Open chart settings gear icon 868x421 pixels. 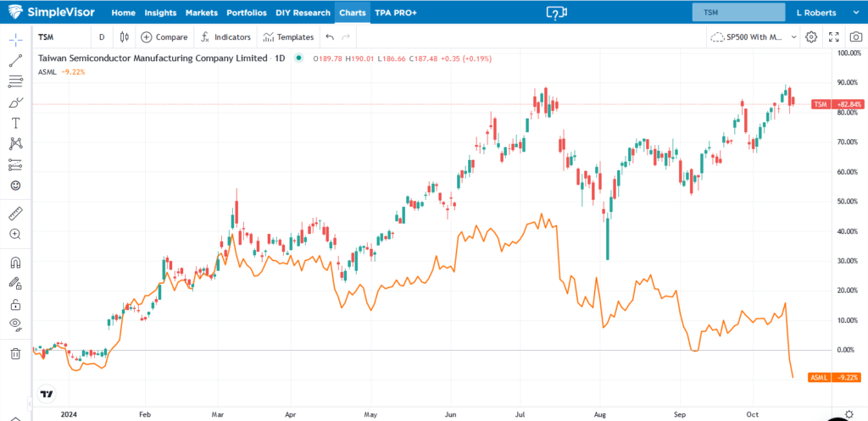811,37
